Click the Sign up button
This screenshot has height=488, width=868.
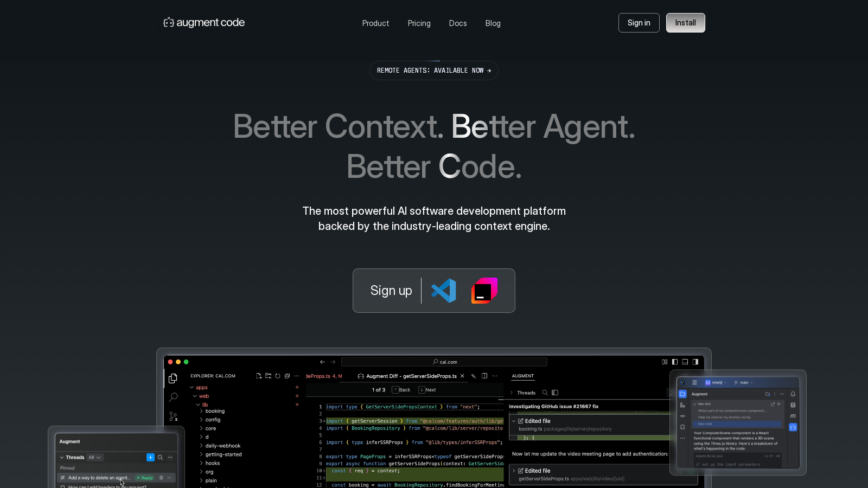pyautogui.click(x=391, y=291)
